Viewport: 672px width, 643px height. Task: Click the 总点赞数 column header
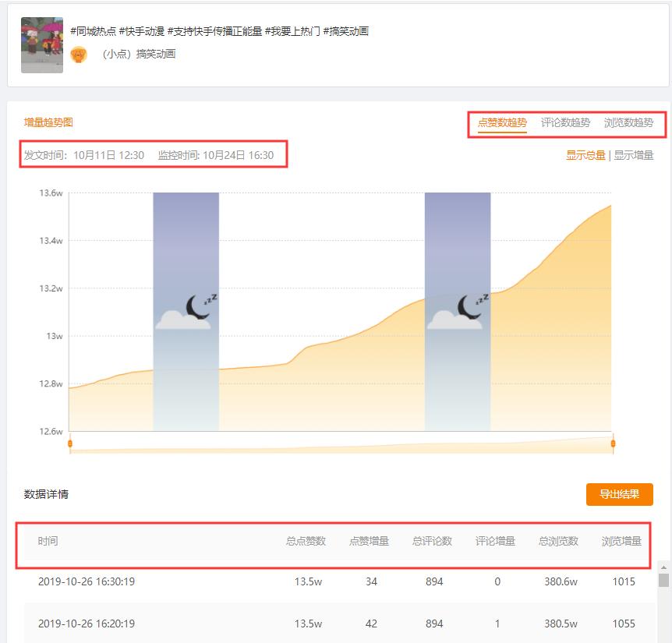click(x=306, y=541)
